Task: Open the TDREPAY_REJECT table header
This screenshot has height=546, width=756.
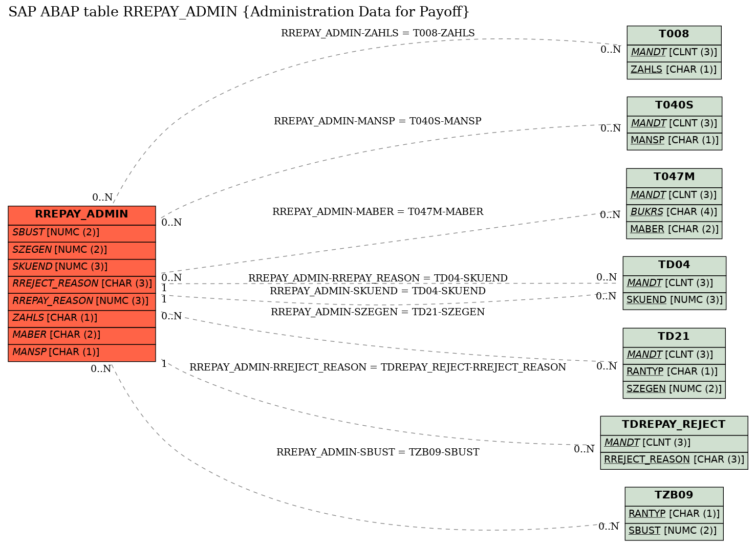Action: (x=674, y=425)
